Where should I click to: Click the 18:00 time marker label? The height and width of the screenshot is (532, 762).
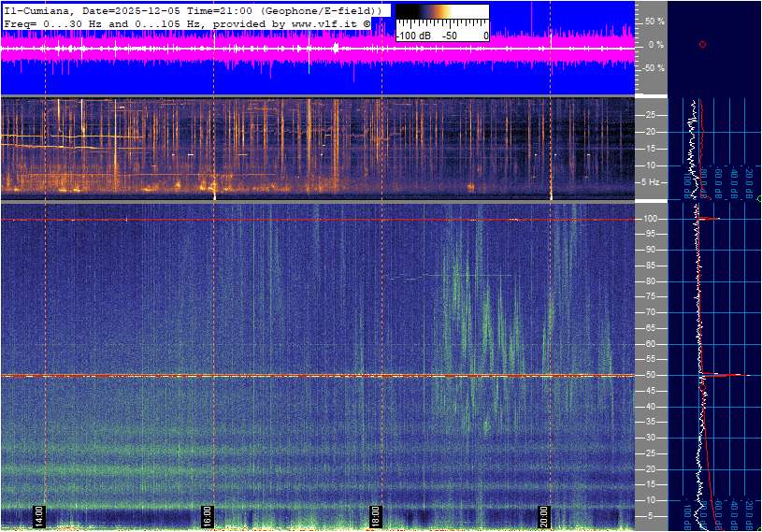[x=376, y=515]
